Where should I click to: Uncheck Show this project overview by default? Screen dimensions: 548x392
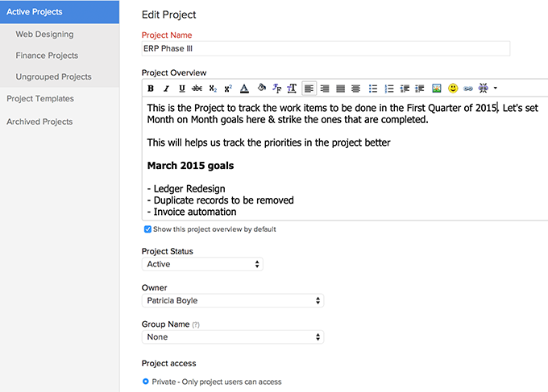(147, 229)
